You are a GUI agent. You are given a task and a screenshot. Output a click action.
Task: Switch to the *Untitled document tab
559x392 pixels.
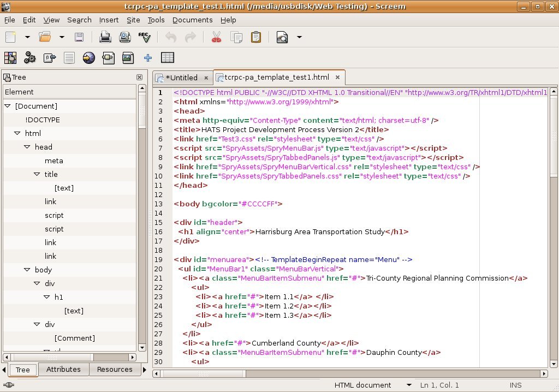coord(181,78)
